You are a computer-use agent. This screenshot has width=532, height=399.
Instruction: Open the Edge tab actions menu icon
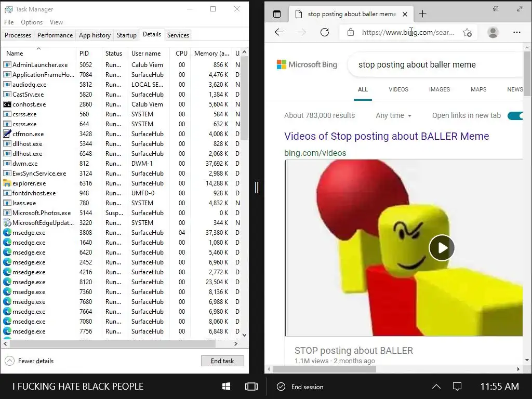277,14
